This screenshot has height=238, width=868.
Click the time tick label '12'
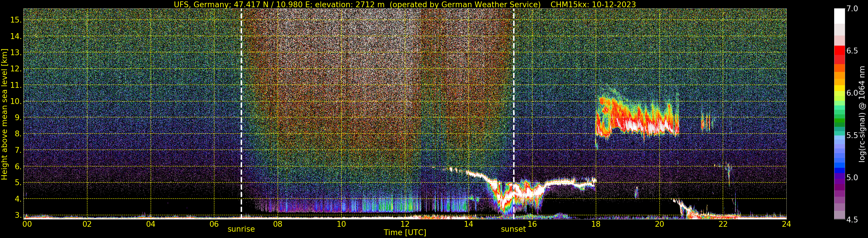pos(405,224)
